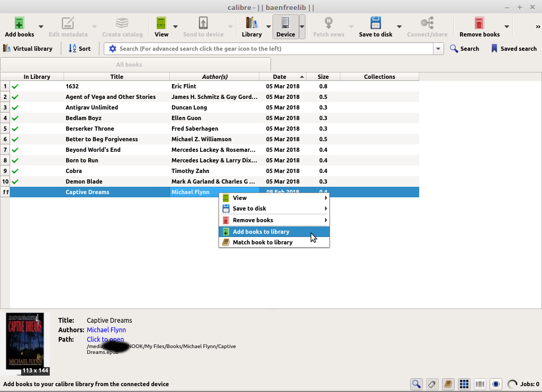Click the In Library column header
542x392 pixels.
point(37,77)
